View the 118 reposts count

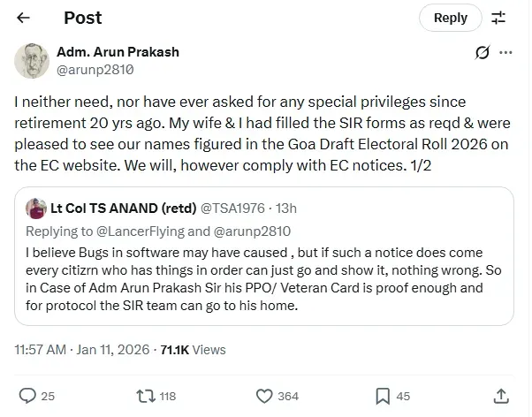click(166, 397)
